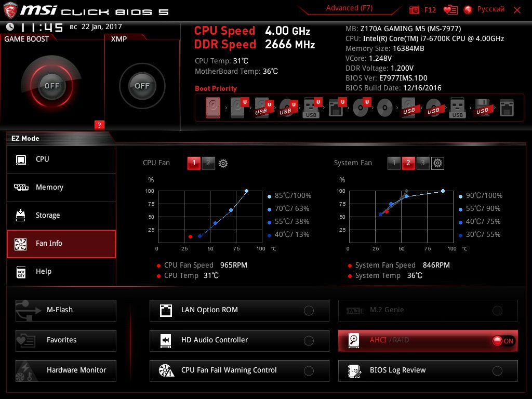Click the DDR Speed 2666 MHz value
Image resolution: width=532 pixels, height=399 pixels.
(290, 45)
